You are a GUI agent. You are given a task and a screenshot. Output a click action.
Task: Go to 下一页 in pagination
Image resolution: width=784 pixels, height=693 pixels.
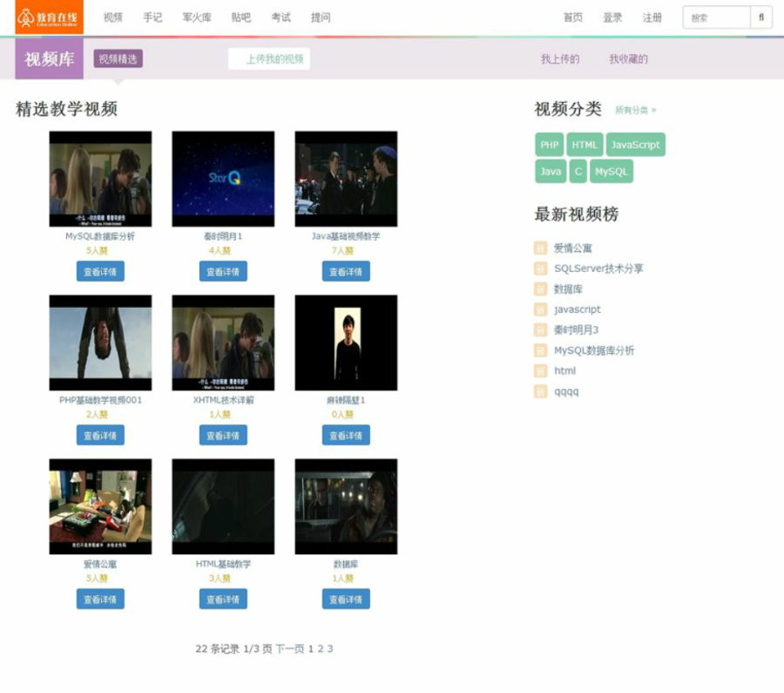coord(290,649)
